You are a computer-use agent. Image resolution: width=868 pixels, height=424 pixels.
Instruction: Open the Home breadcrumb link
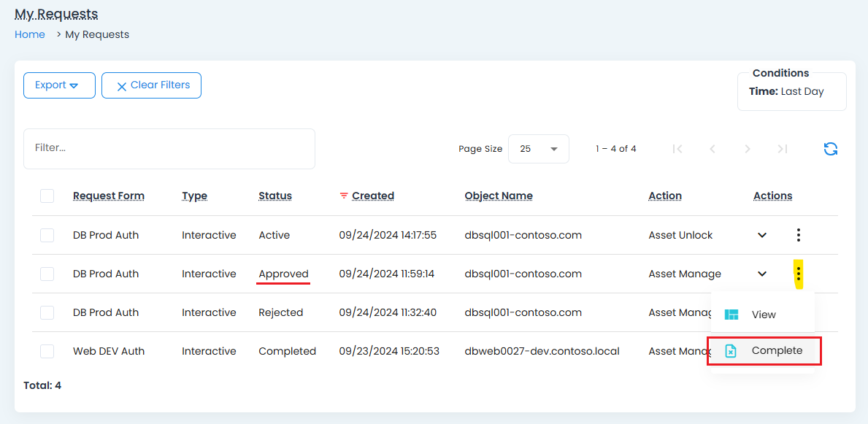click(x=30, y=34)
